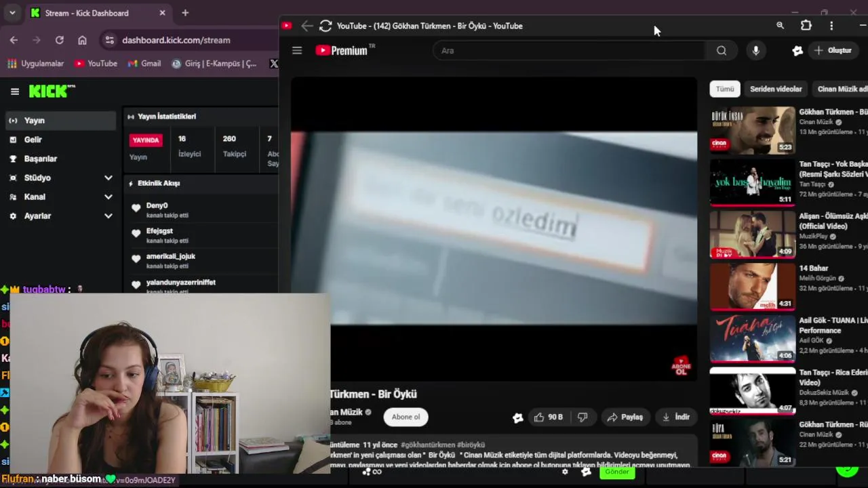Screen dimensions: 868x488
Task: Click the Ayarlar gear icon in sidebar
Action: (12, 216)
